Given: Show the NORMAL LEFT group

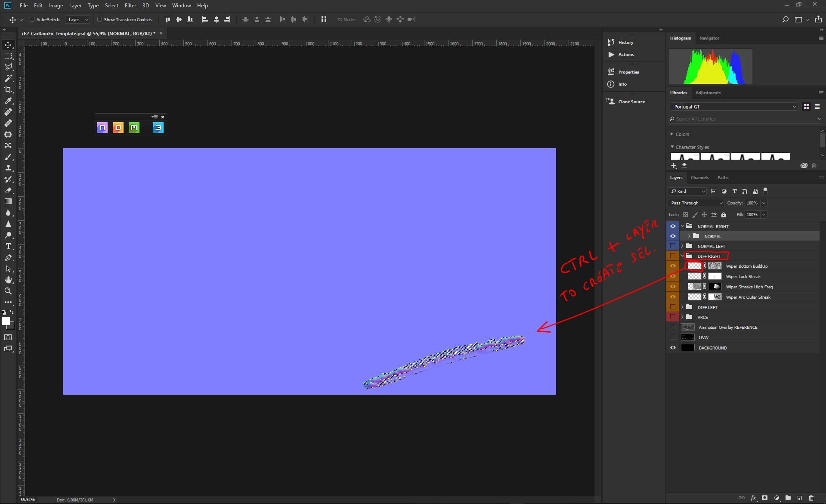Looking at the screenshot, I should [x=673, y=246].
